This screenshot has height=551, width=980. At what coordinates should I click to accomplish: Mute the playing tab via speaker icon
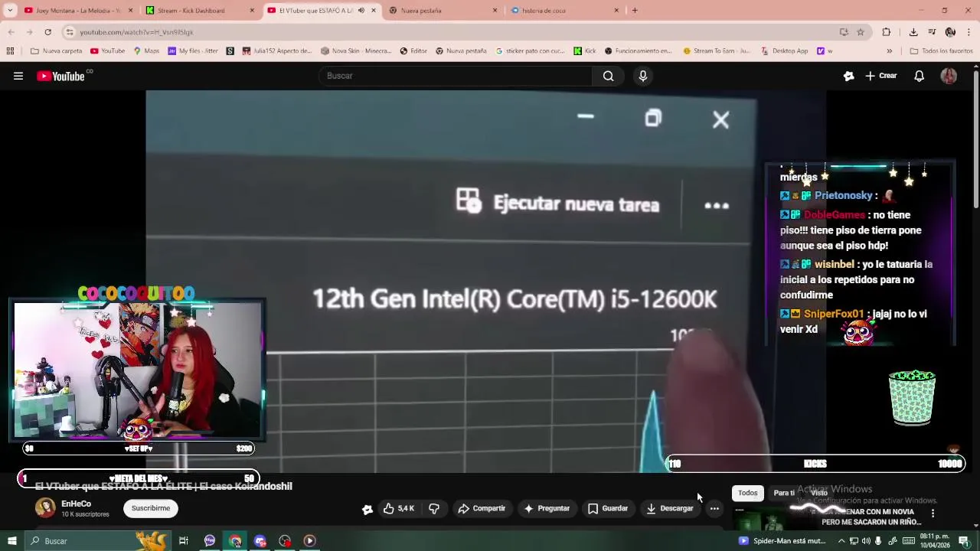tap(361, 10)
